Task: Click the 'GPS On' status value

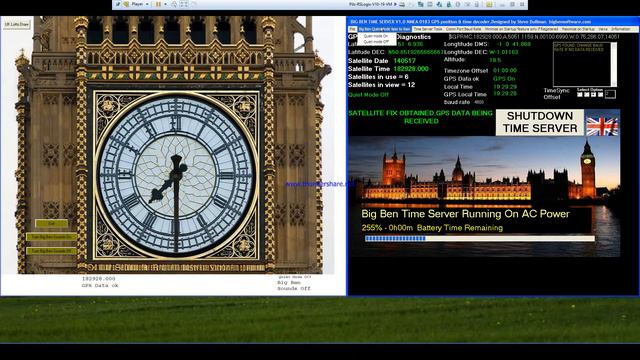Action: coord(504,79)
